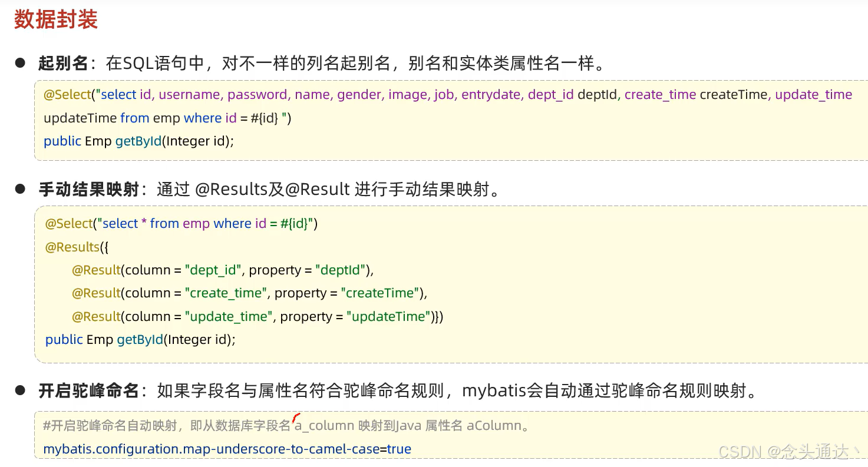
Task: Select the update_time column string value
Action: click(x=229, y=316)
